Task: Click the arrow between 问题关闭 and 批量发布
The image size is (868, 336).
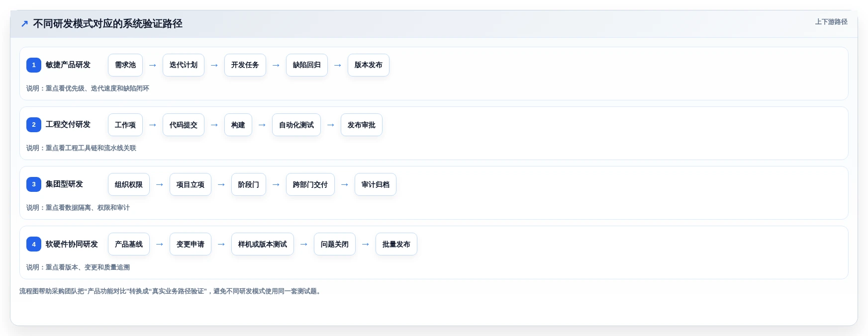Action: 366,244
